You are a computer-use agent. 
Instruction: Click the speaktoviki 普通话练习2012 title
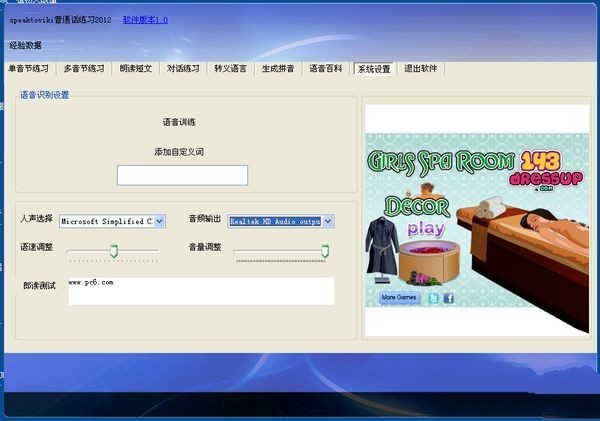60,20
